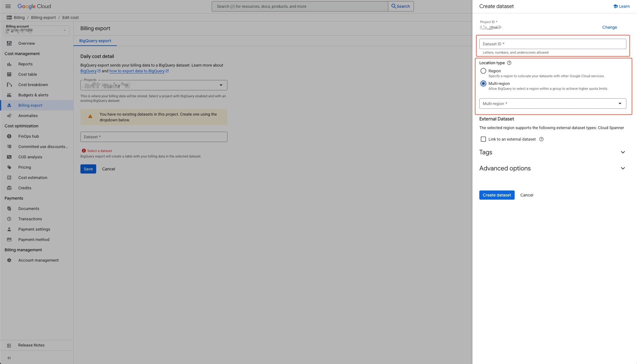Select the Multi-region radio button

coord(483,83)
